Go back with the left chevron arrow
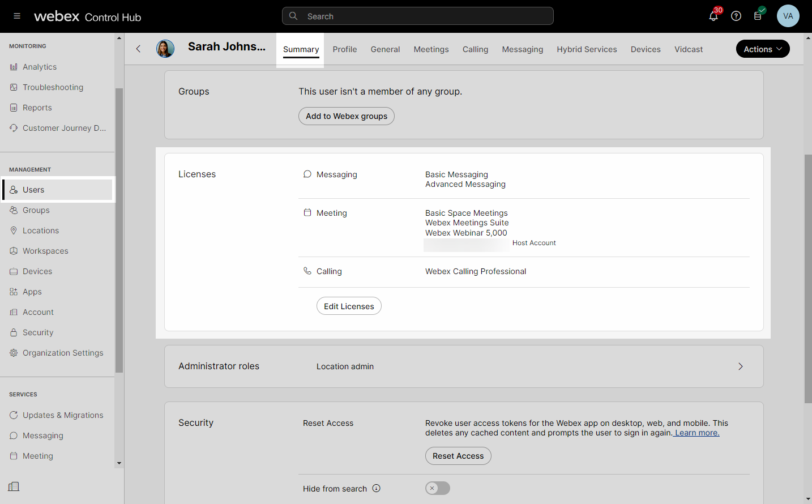The width and height of the screenshot is (812, 504). 138,49
